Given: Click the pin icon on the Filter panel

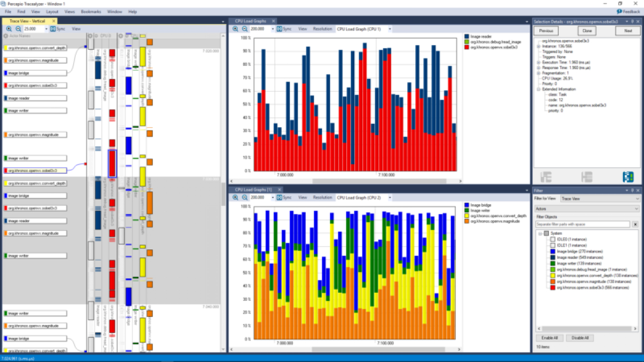Looking at the screenshot, I should click(632, 190).
